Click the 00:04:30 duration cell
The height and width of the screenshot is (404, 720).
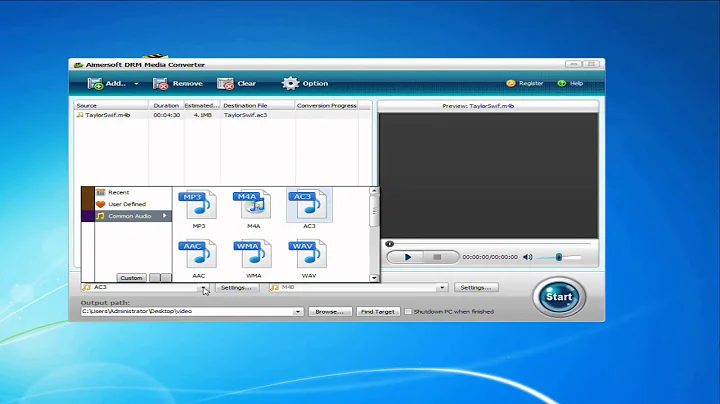pos(166,115)
